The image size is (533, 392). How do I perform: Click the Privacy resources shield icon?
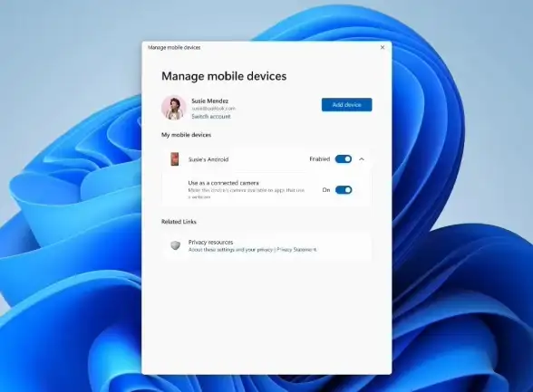coord(176,245)
